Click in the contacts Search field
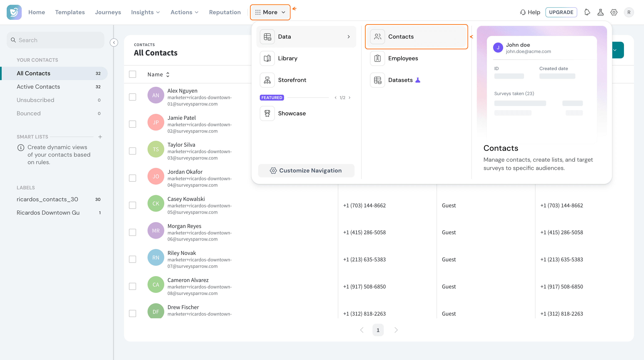644x360 pixels. coord(56,40)
